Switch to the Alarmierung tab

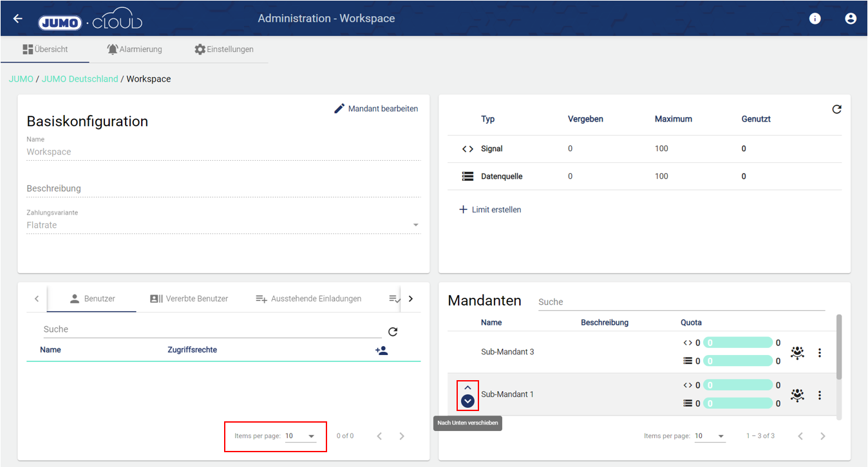134,50
